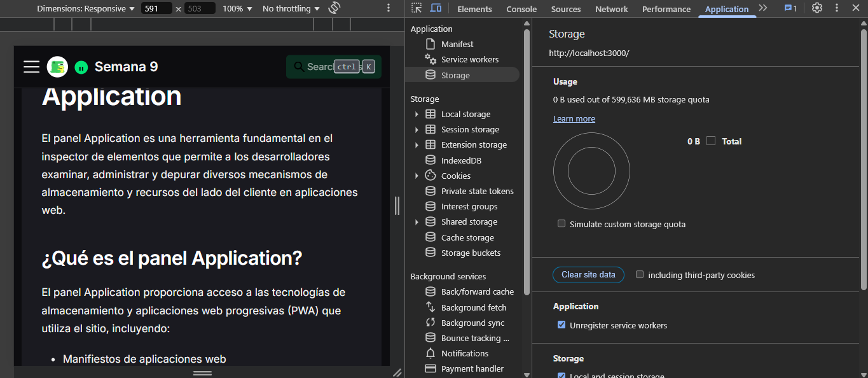The height and width of the screenshot is (378, 868).
Task: Click the inspect element picker icon
Action: (x=417, y=8)
